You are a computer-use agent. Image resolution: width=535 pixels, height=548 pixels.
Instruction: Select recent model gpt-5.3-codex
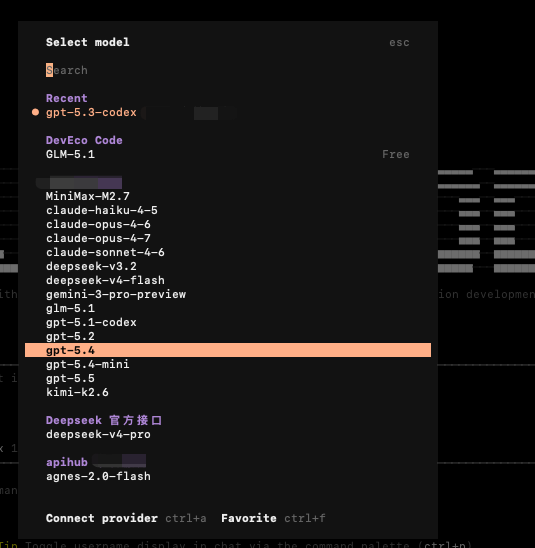tap(91, 113)
